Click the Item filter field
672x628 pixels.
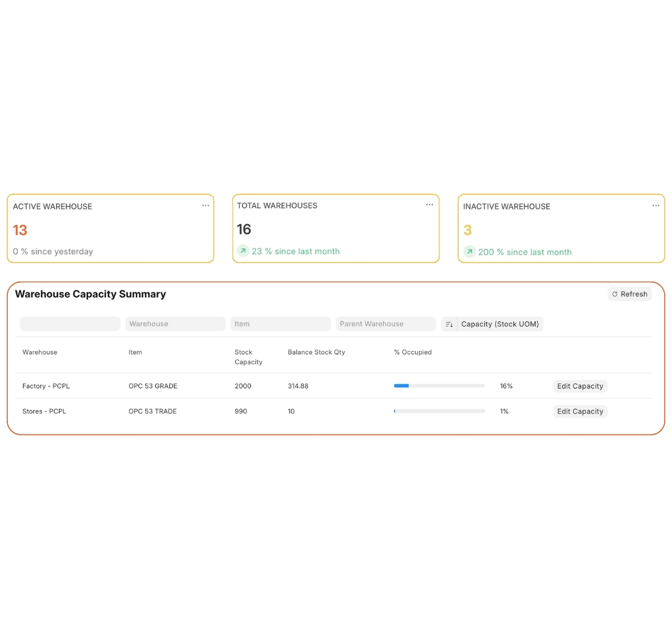(x=280, y=324)
